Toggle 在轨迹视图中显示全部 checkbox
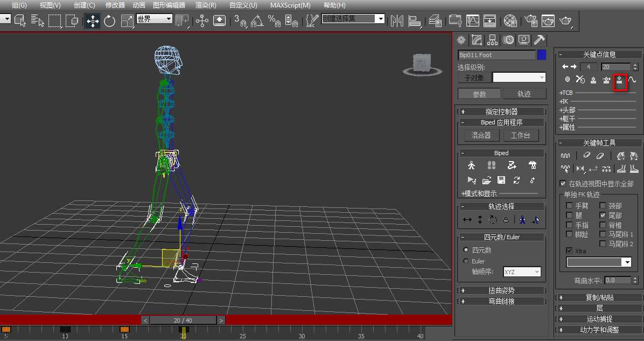 pos(563,184)
